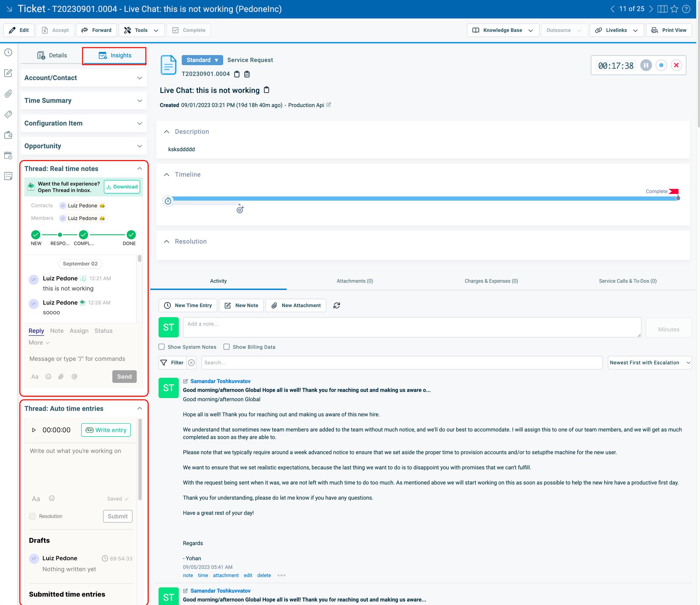Viewport: 700px width, 605px height.
Task: Collapse the Timeline section
Action: click(167, 174)
